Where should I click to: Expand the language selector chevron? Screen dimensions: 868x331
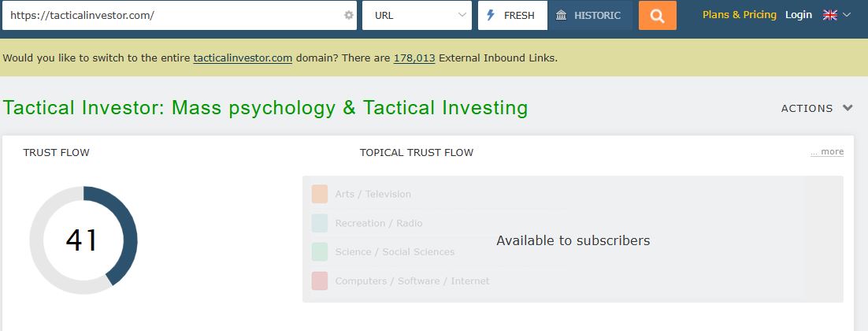tap(847, 15)
